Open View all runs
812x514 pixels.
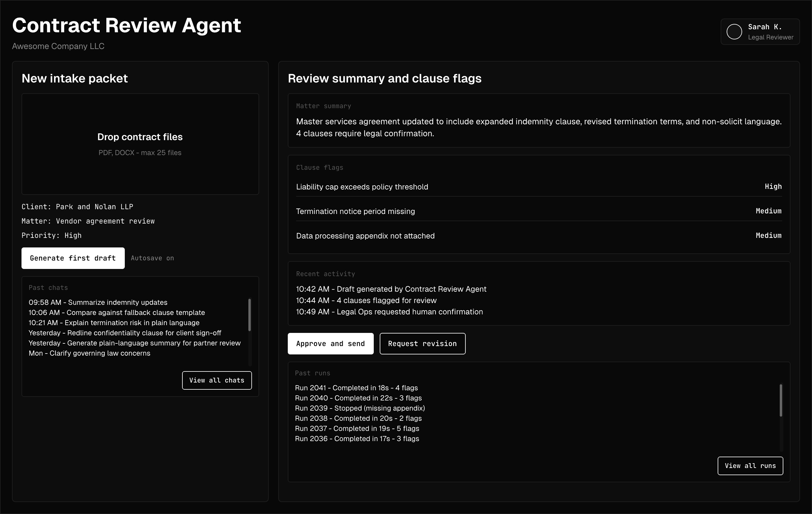[750, 466]
